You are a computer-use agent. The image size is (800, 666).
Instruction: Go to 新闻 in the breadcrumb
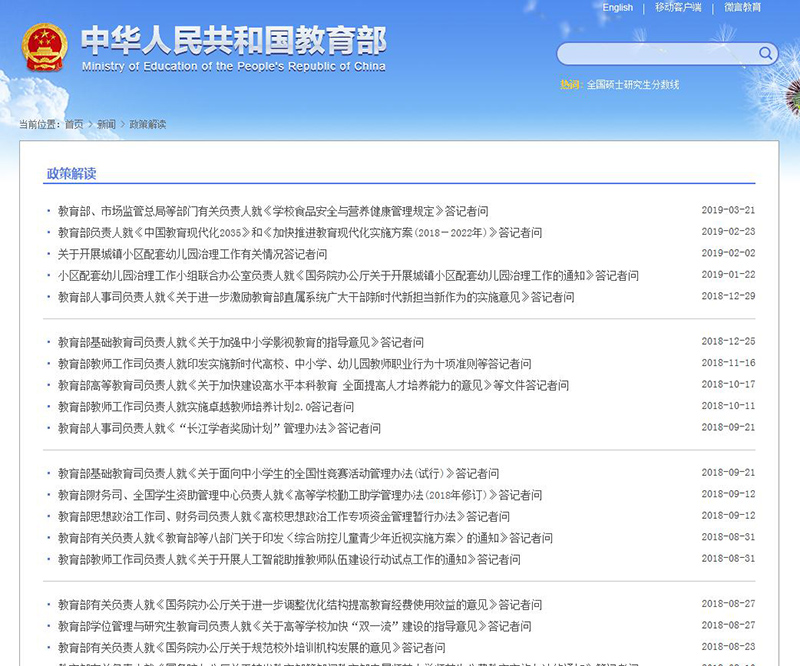[107, 124]
